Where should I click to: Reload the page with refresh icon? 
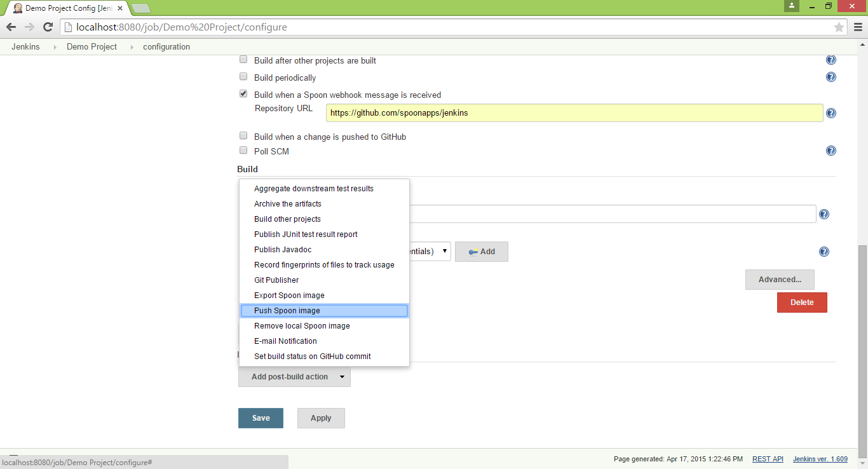tap(48, 27)
